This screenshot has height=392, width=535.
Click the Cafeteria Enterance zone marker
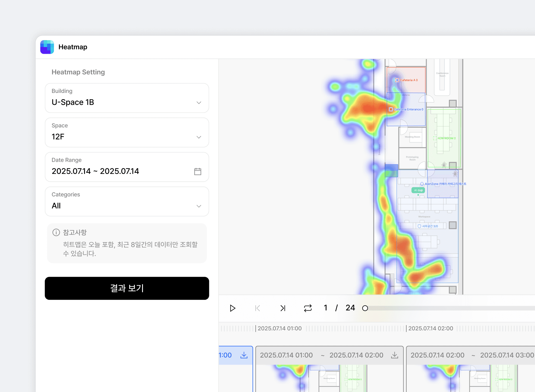pos(391,110)
